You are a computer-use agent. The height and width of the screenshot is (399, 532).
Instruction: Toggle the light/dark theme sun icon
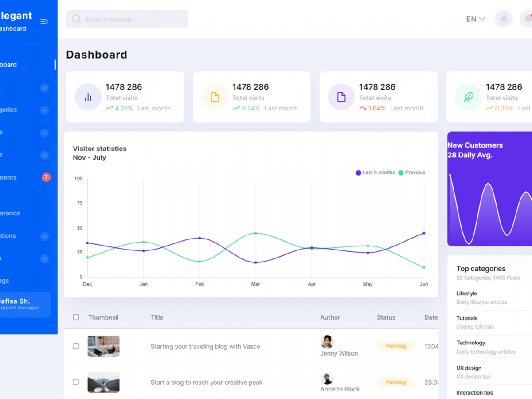pos(504,19)
